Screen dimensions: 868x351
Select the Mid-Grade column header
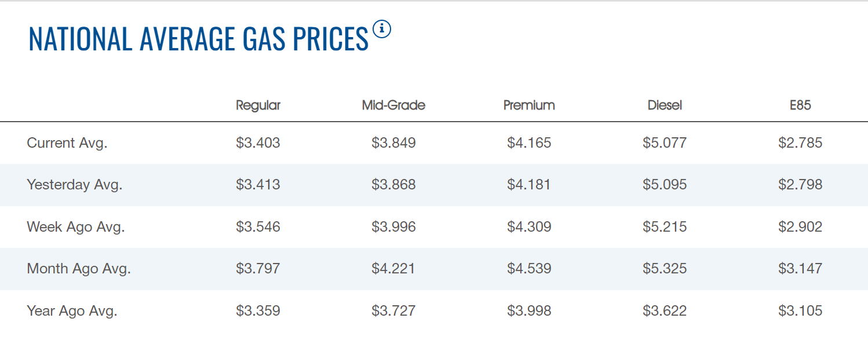[393, 105]
